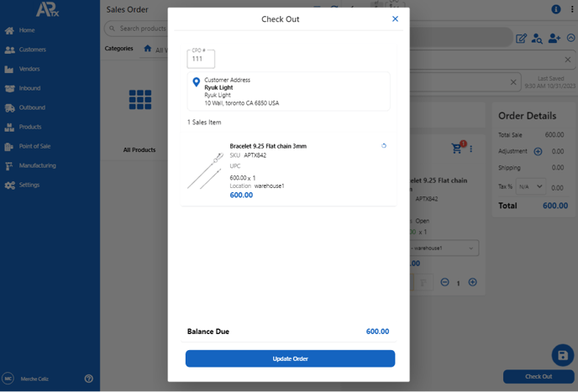Open the help question mark icon

pos(89,379)
